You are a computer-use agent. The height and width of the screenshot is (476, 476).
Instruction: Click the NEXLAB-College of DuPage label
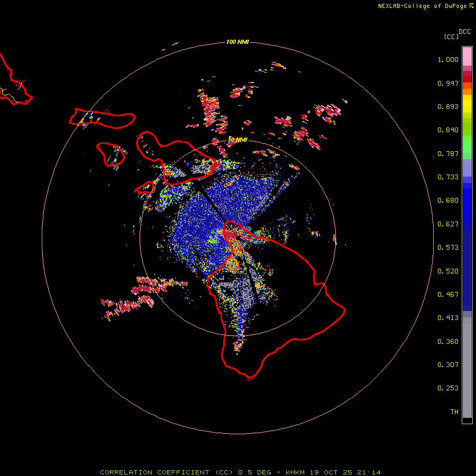pyautogui.click(x=422, y=6)
